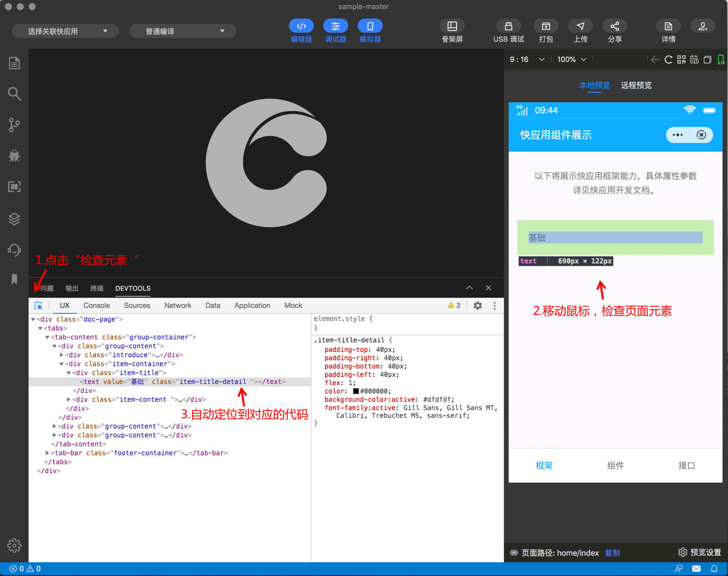Click the 复制 link for page path
This screenshot has height=576, width=728.
pos(612,553)
